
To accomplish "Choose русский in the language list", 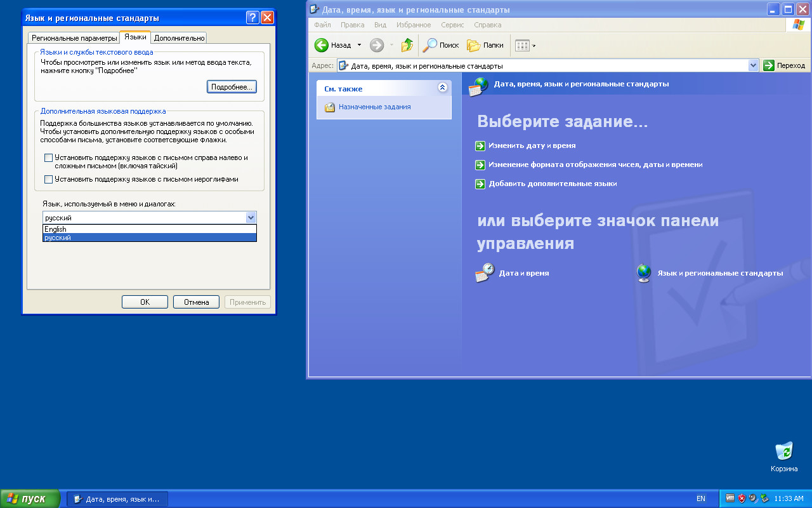I will [150, 237].
